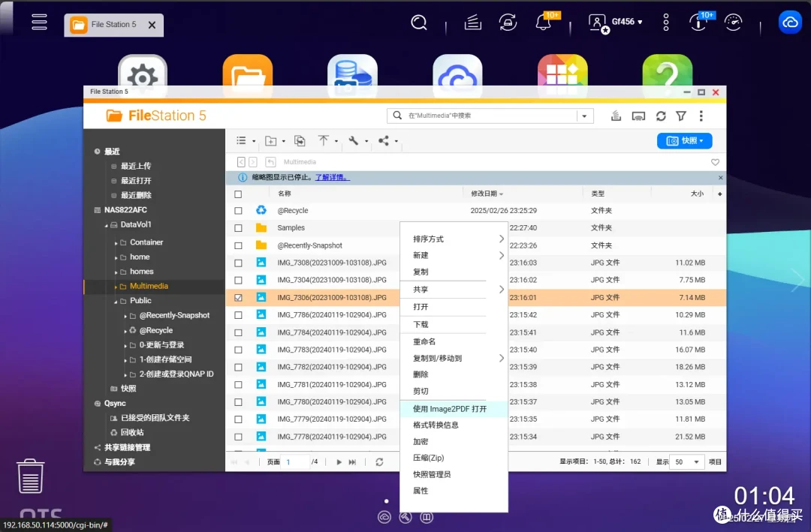
Task: Check the Samples folder checkbox
Action: point(238,228)
